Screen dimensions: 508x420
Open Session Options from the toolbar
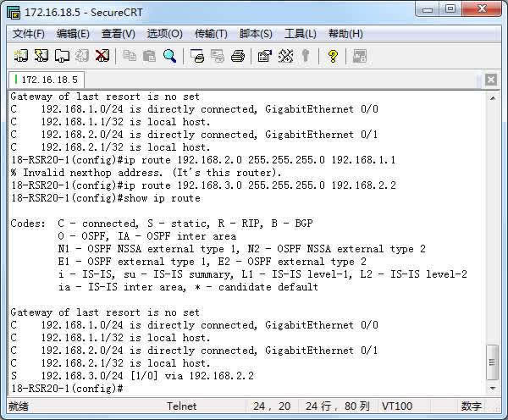(x=264, y=56)
